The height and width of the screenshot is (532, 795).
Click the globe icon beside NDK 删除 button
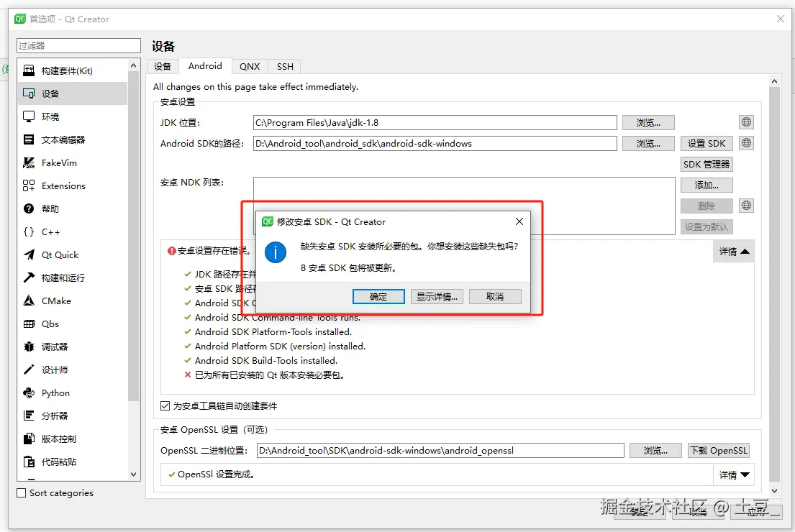coord(746,205)
